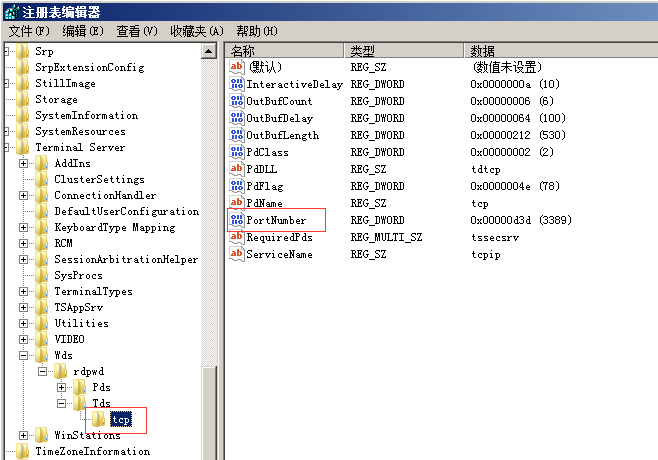Collapse the Tds tree node
Viewport: 658px width, 460px height.
(62, 403)
